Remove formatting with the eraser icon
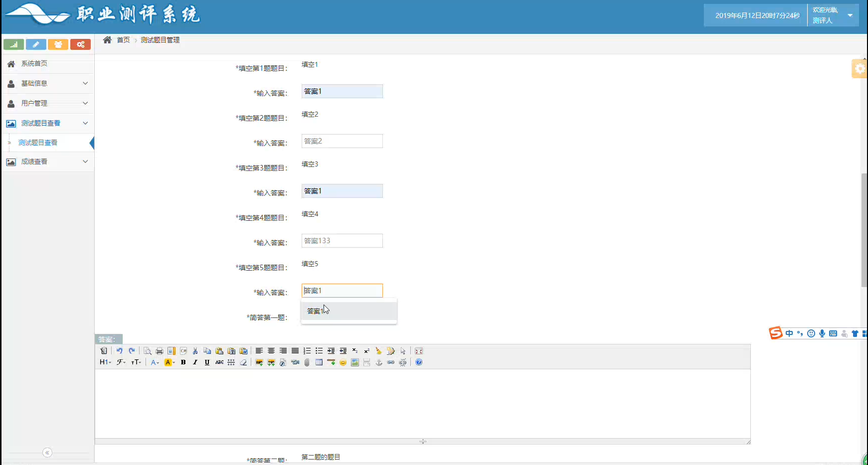This screenshot has height=465, width=868. point(243,362)
